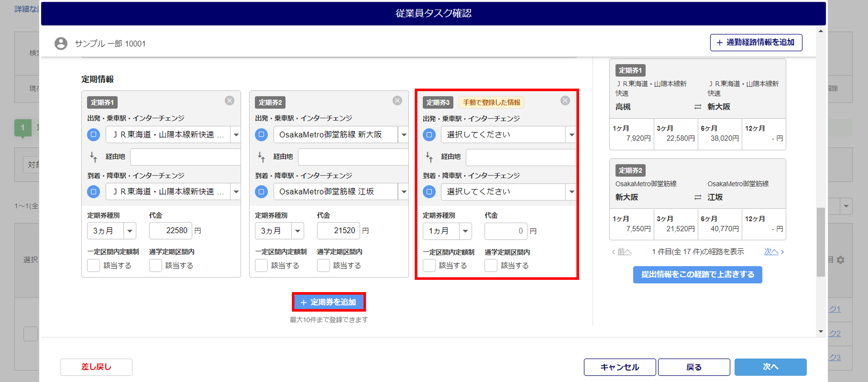Remove 定期券3 card with its X icon
Viewport: 868px width, 382px height.
coord(565,100)
